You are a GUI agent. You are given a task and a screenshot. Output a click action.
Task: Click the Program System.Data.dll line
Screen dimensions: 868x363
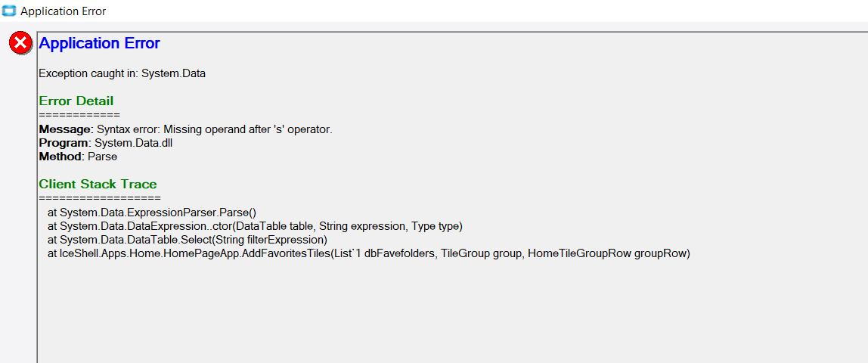(109, 143)
